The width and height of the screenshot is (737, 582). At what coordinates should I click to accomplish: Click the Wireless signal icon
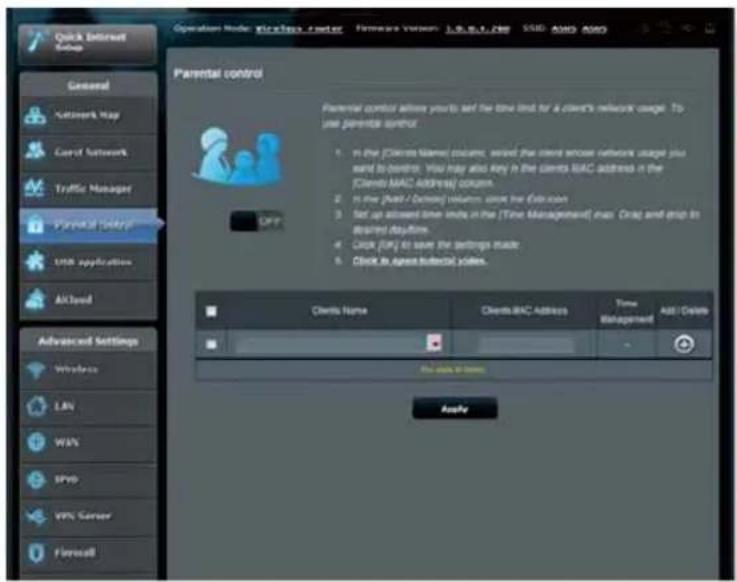[x=36, y=370]
